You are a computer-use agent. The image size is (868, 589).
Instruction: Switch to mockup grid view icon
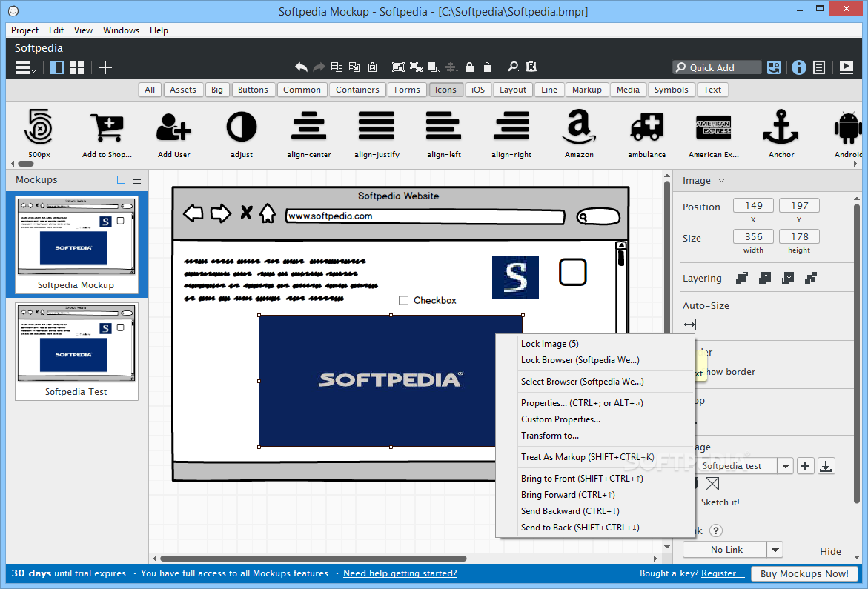77,67
